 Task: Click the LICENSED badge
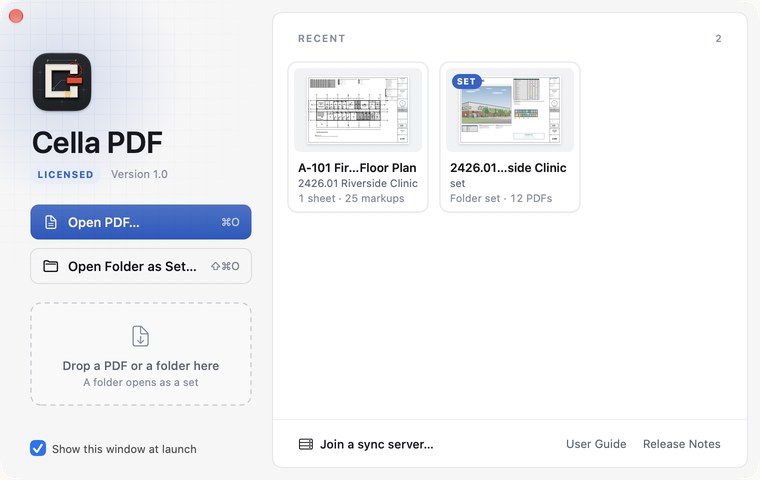[65, 175]
